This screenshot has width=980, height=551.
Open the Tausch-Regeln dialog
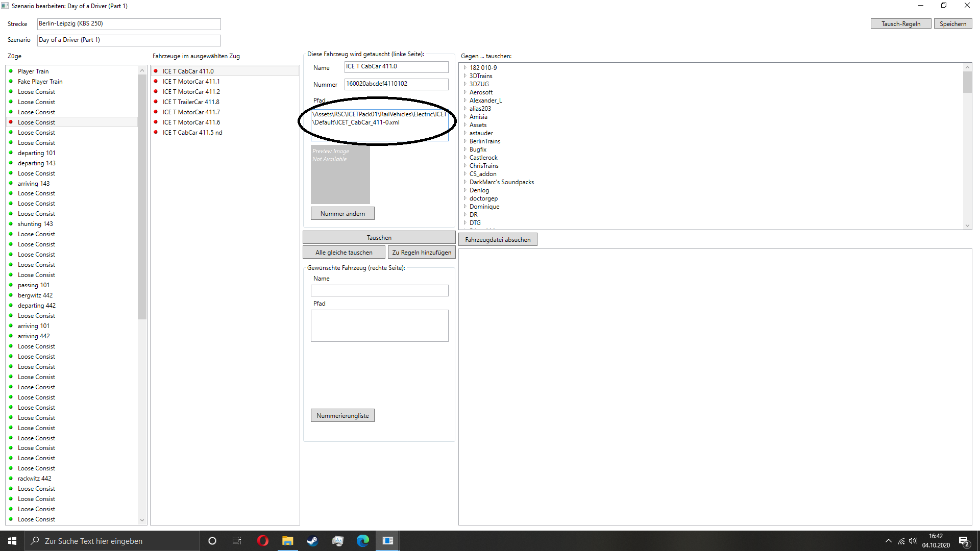(x=900, y=24)
